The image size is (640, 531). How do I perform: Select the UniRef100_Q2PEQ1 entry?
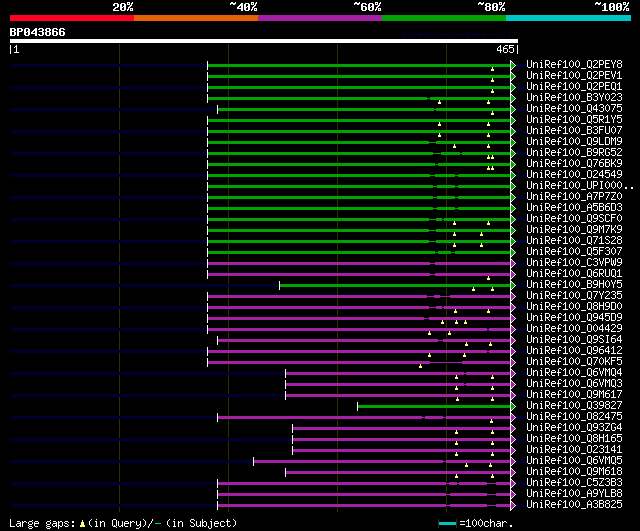[x=574, y=87]
